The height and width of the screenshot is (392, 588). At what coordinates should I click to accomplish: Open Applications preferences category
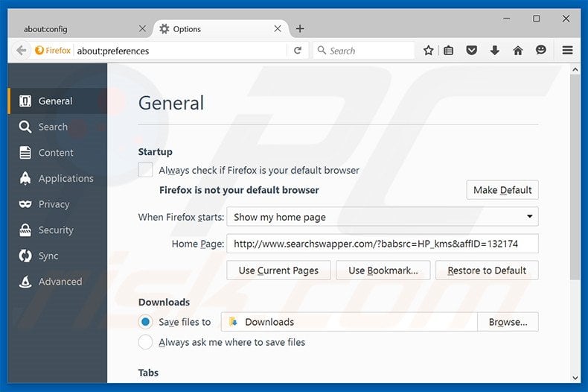click(x=57, y=178)
